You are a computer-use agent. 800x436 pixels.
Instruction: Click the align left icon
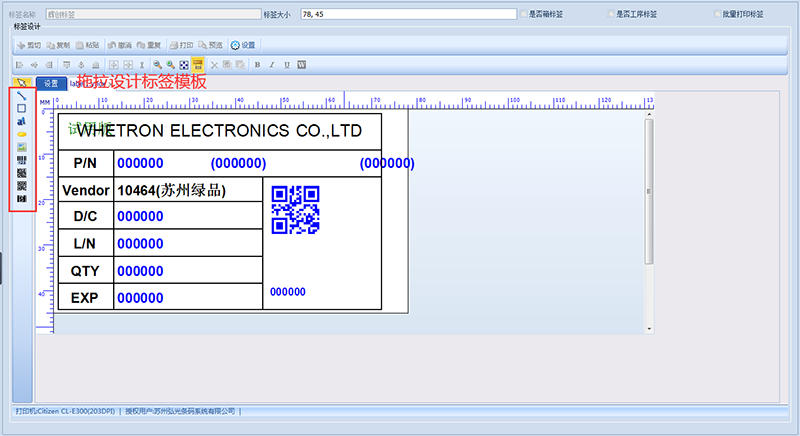(x=19, y=65)
